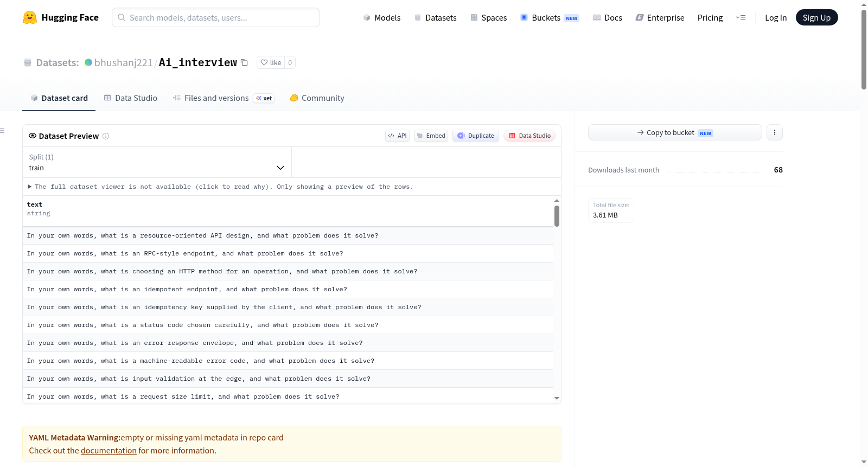Click the heart like button
Screen dimensions: 868x467
(271, 62)
